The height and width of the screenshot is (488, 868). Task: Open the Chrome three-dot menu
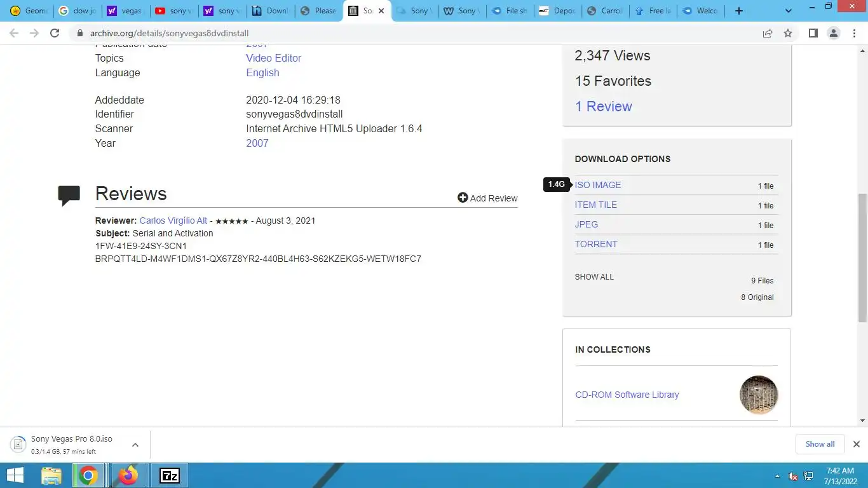point(854,33)
